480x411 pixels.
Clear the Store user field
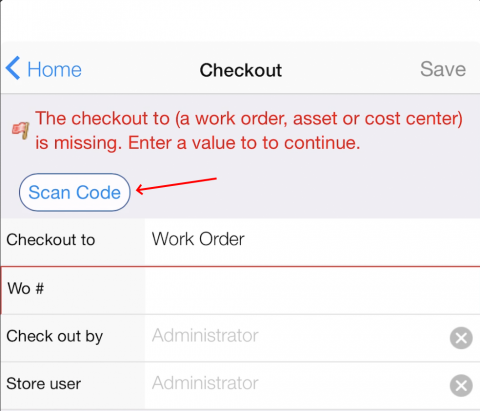tap(461, 386)
